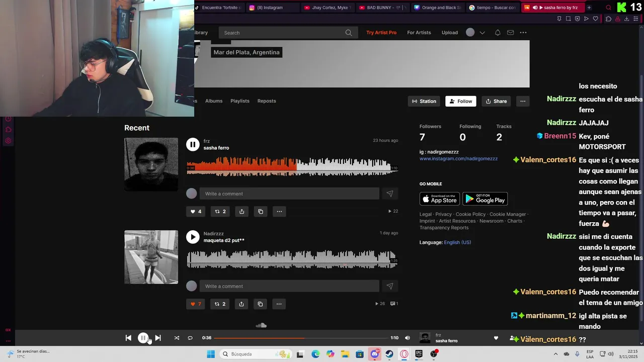Open Steam from the taskbar
Viewport: 644px width, 362px height.
coord(389,354)
